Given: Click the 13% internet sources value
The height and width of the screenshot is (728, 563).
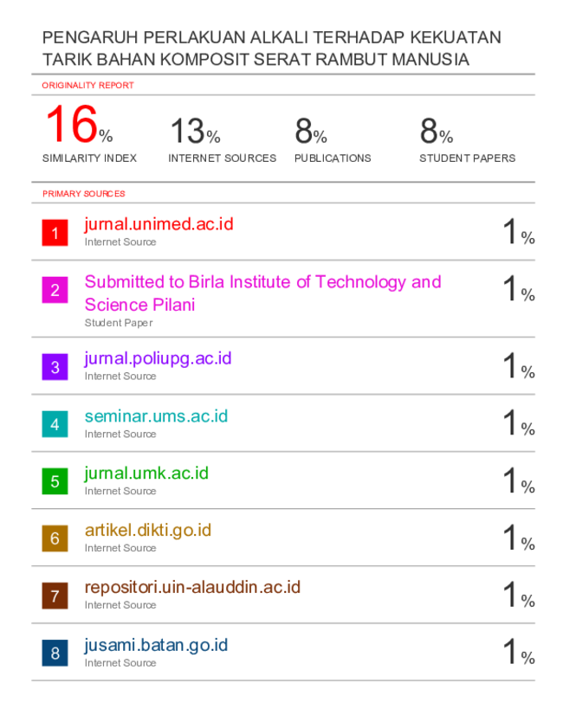Looking at the screenshot, I should (x=195, y=131).
